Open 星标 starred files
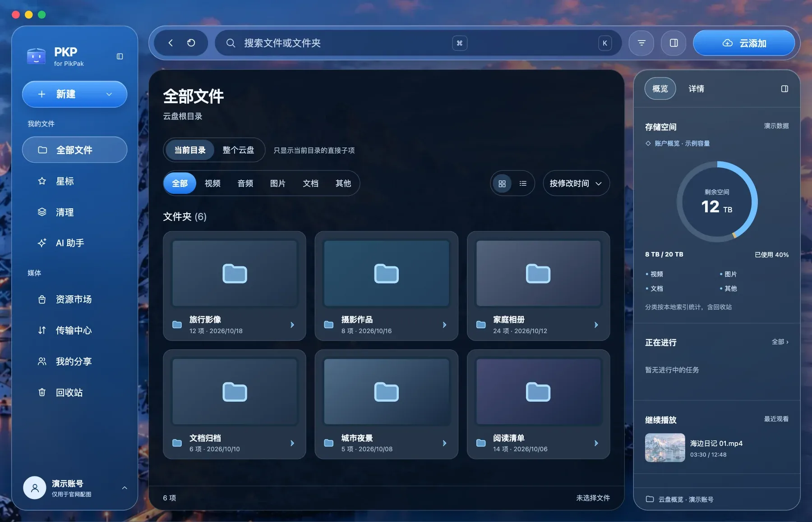This screenshot has width=812, height=522. (x=74, y=181)
